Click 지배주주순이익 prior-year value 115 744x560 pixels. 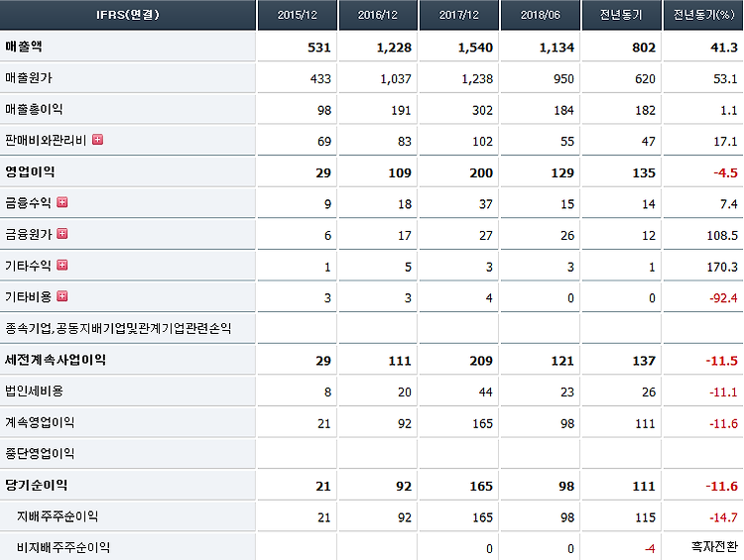point(646,516)
